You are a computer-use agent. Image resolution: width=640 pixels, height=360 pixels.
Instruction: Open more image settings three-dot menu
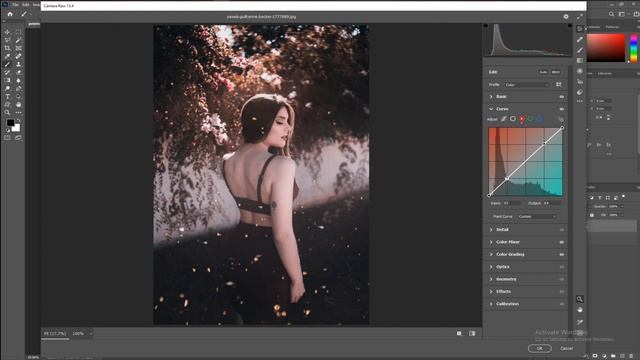(x=580, y=101)
